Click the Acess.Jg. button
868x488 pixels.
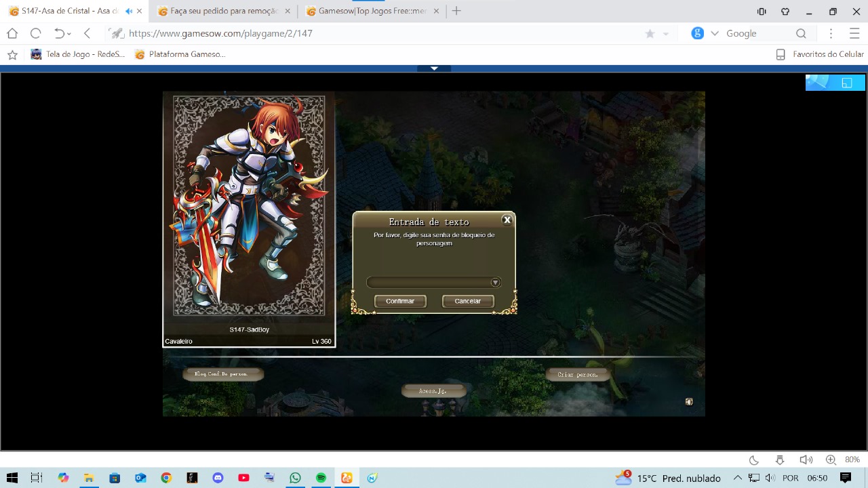tap(433, 391)
